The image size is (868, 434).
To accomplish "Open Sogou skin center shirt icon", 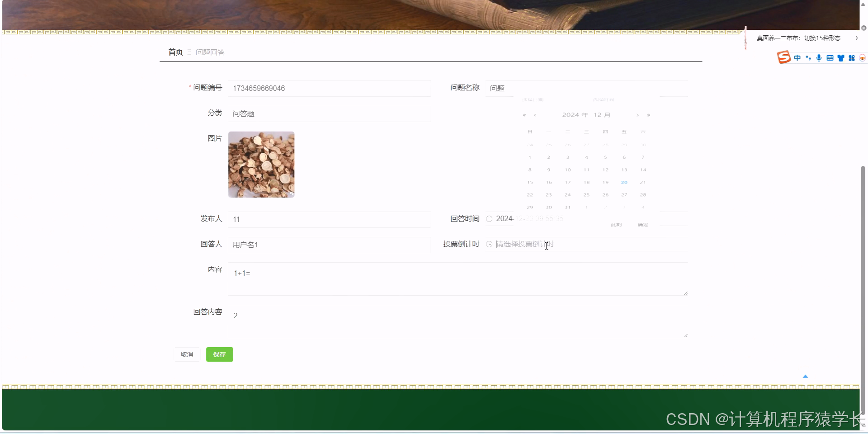I will [x=840, y=57].
